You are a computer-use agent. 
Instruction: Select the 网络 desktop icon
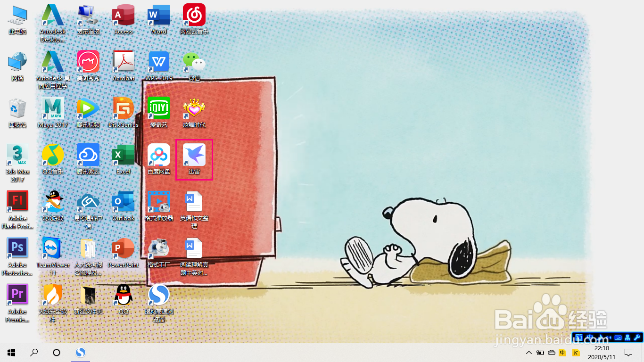click(x=17, y=66)
